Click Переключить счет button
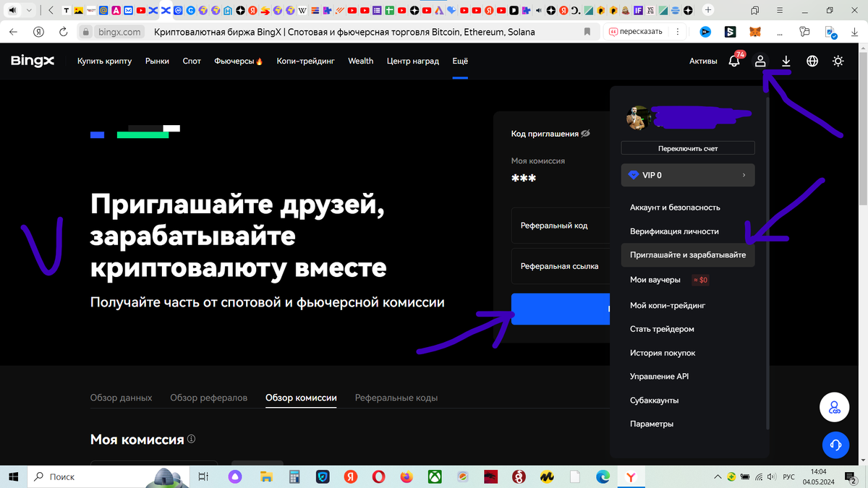Screen dimensions: 868x488 click(688, 148)
